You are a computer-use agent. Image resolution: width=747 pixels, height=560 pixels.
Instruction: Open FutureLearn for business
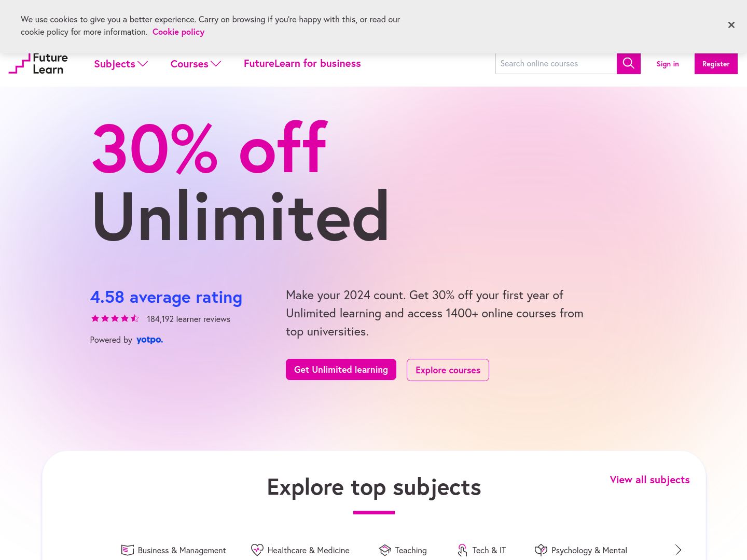302,63
